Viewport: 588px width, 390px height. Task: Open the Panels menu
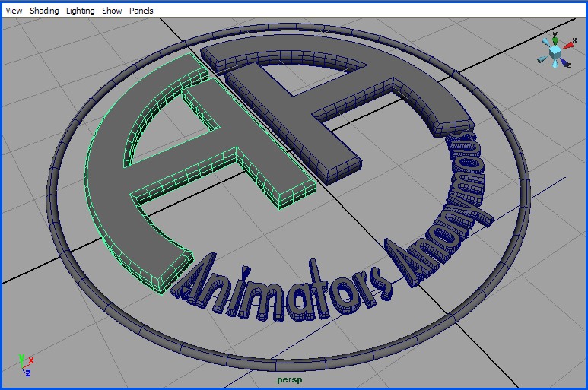[x=141, y=11]
